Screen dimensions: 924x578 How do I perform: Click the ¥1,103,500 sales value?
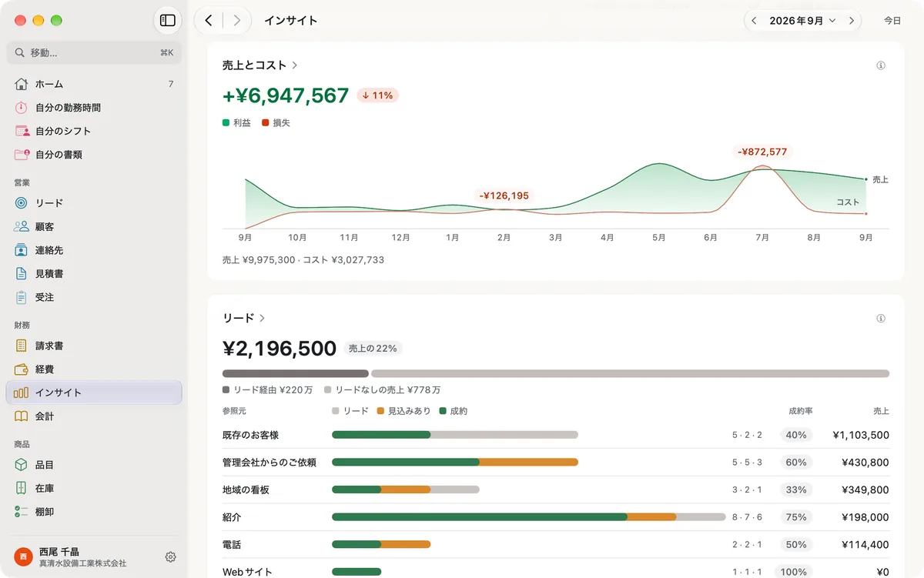[x=861, y=435]
